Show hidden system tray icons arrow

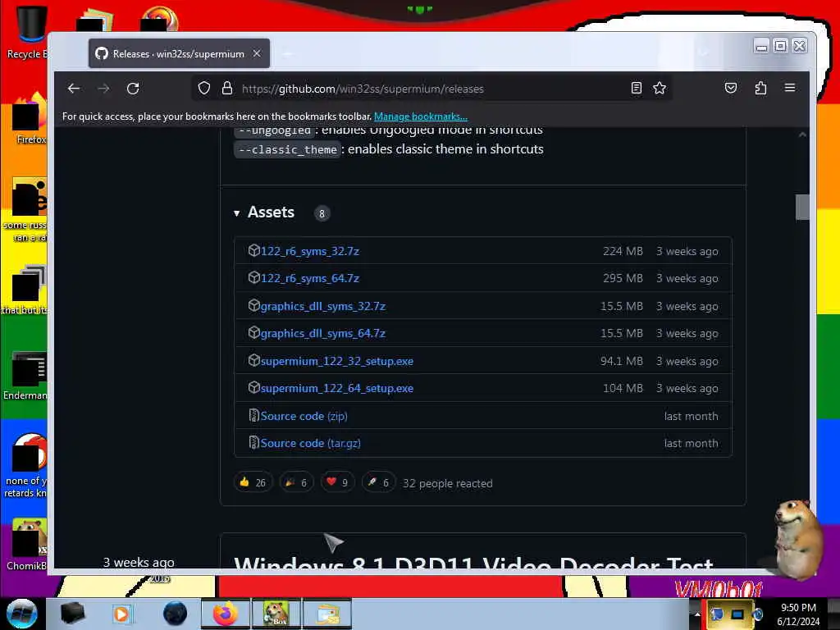pos(697,614)
